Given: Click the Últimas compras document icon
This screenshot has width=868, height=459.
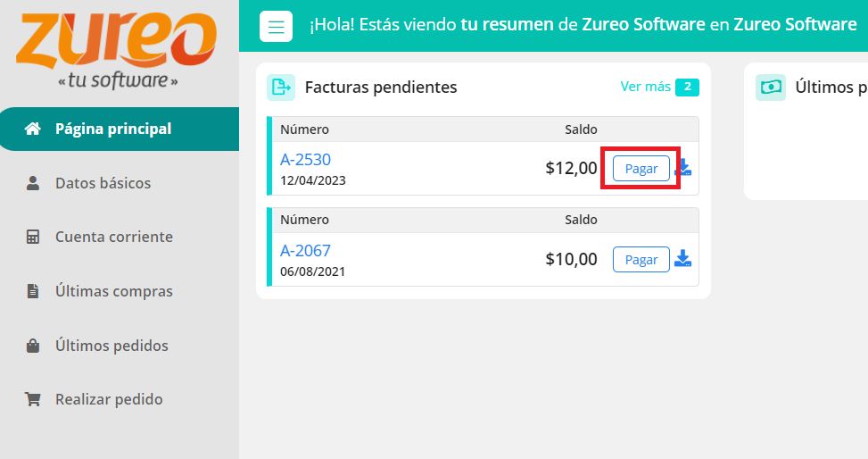Looking at the screenshot, I should pos(33,292).
